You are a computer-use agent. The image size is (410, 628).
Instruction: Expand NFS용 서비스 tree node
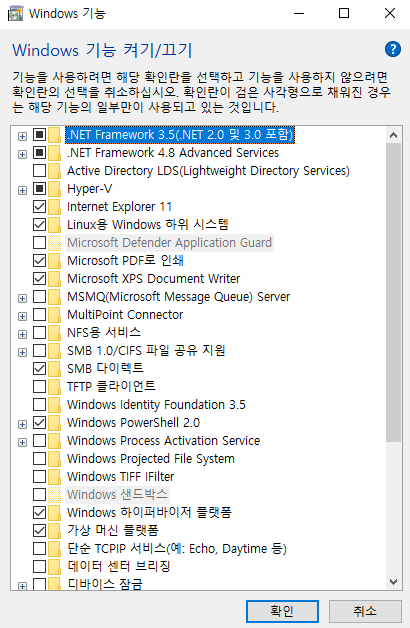point(22,334)
